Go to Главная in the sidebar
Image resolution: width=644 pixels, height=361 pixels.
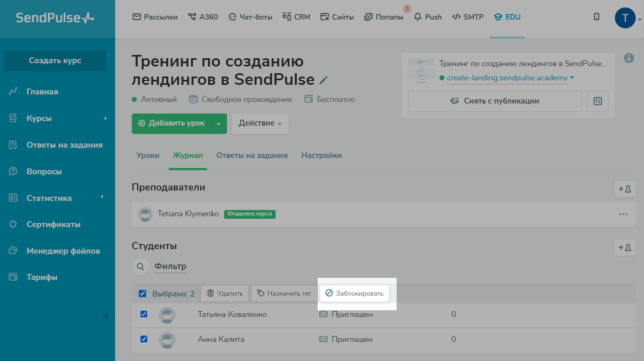pyautogui.click(x=42, y=91)
